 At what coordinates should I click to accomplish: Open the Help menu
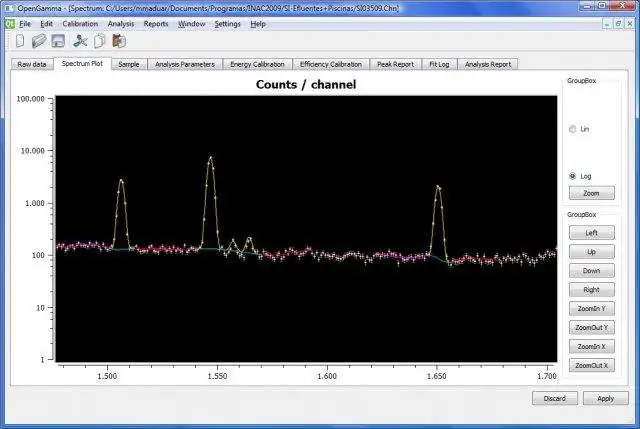pyautogui.click(x=258, y=24)
